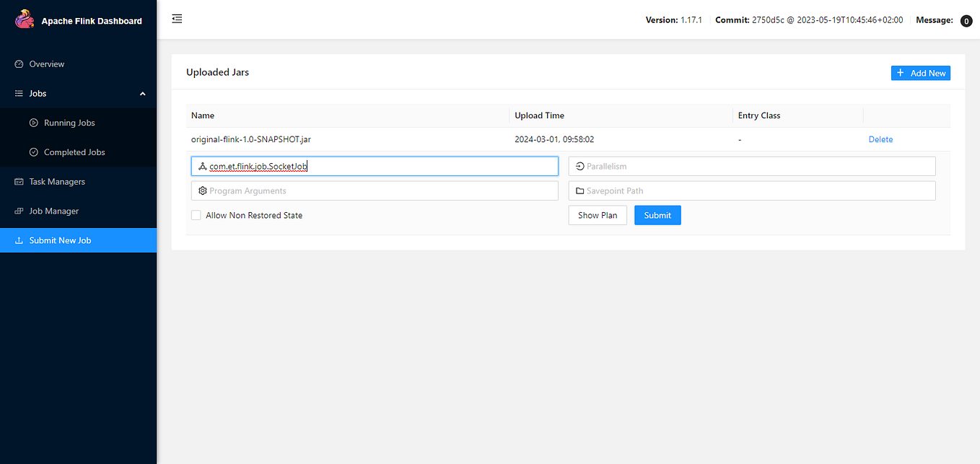Viewport: 980px width, 464px height.
Task: Click the gear icon in Program Arguments
Action: coord(202,191)
